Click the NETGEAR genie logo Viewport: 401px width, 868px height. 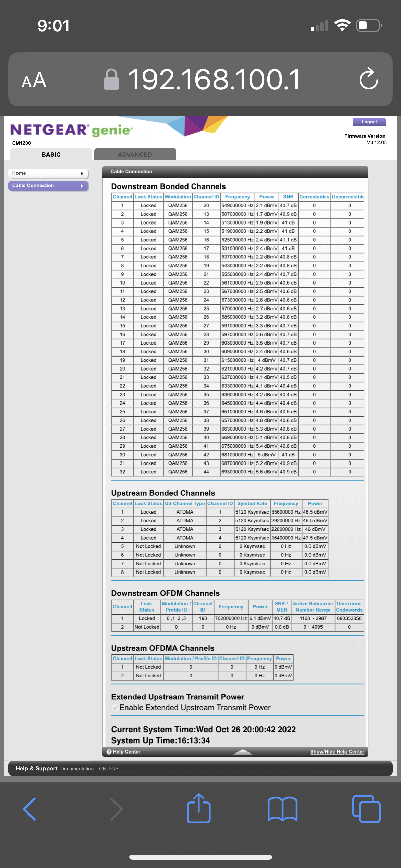(x=71, y=130)
